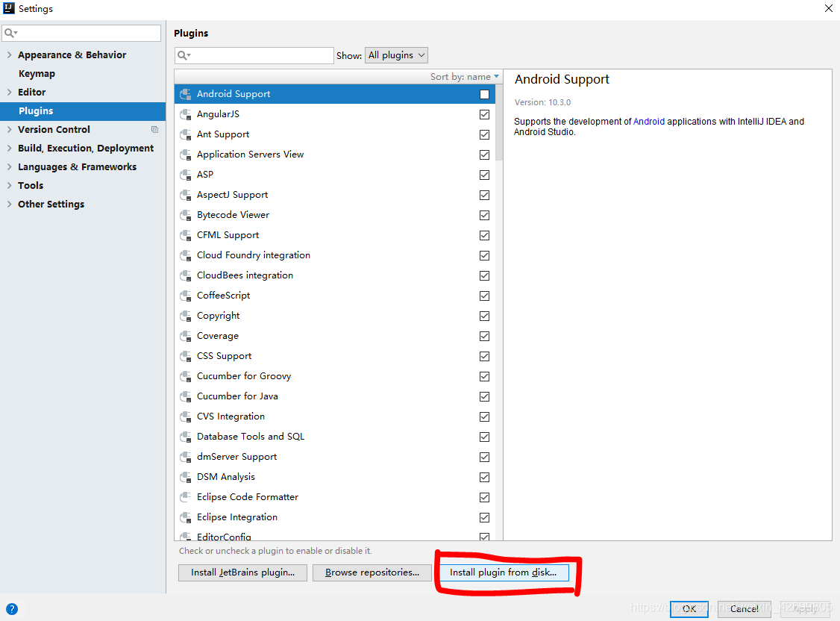Toggle the Eclipse Code Formatter checkbox
This screenshot has width=840, height=621.
(484, 497)
